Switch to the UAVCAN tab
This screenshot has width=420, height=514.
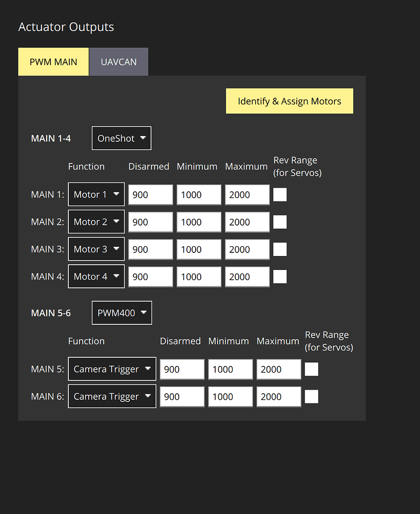[118, 62]
